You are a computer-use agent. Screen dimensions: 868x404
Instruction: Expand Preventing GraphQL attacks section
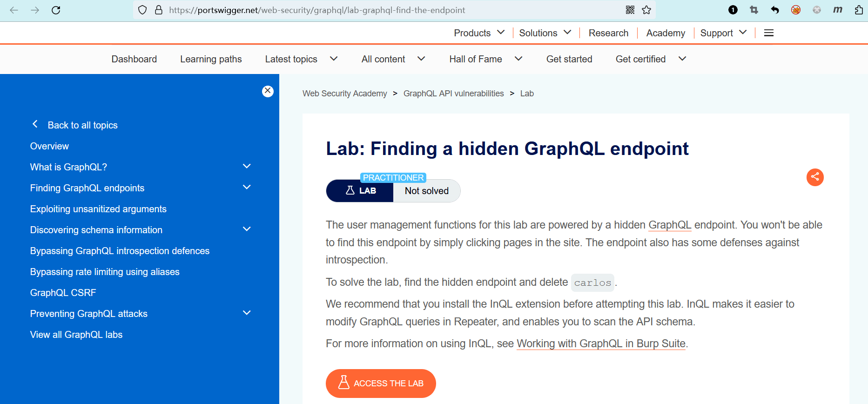coord(247,313)
